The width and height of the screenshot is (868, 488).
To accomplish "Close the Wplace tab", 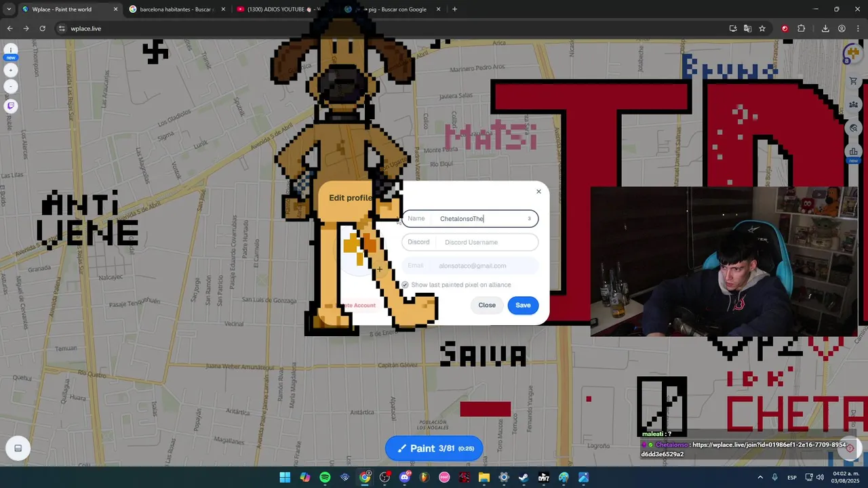I will pos(115,9).
